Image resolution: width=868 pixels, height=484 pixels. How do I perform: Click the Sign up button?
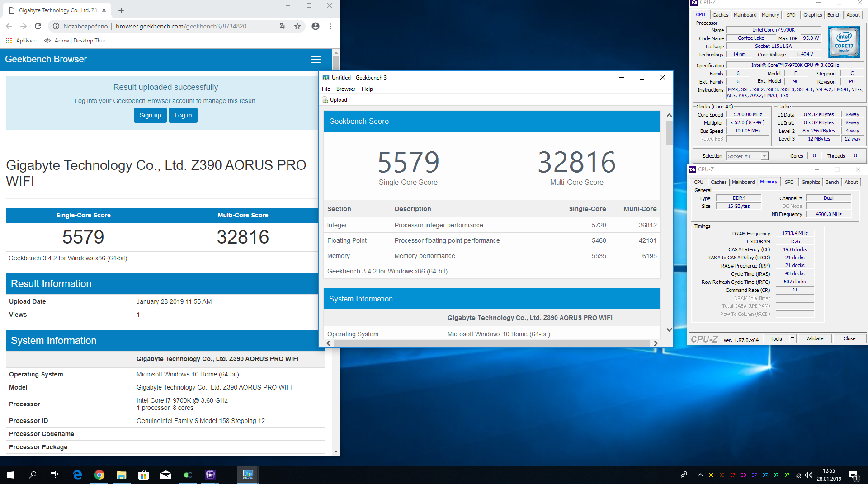[150, 115]
